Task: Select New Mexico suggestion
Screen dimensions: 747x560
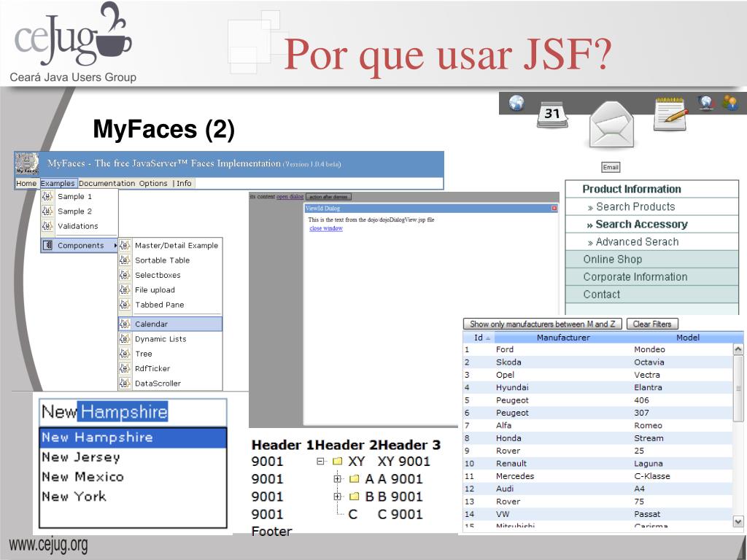Action: 133,477
